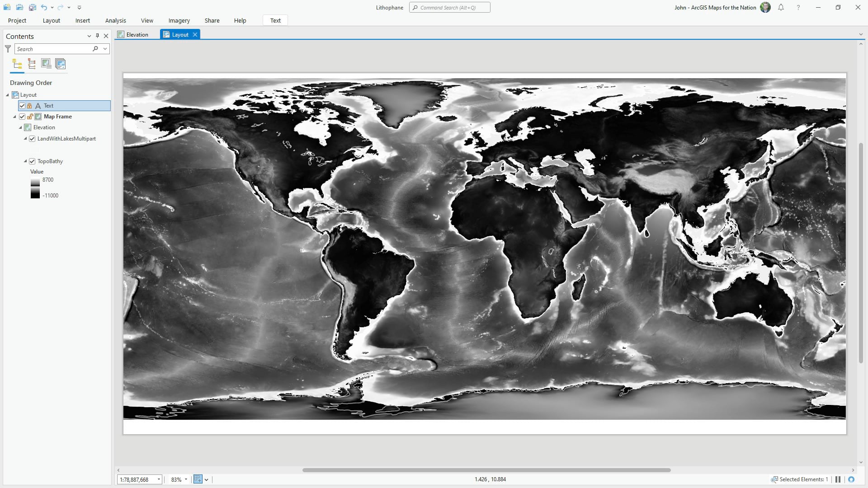Toggle visibility of the TopoBathy layer

tap(32, 161)
